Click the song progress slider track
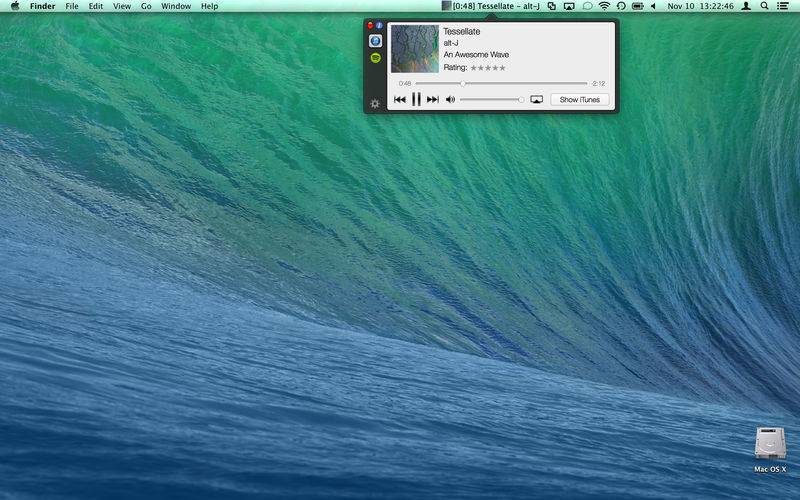The width and height of the screenshot is (800, 500). tap(501, 84)
